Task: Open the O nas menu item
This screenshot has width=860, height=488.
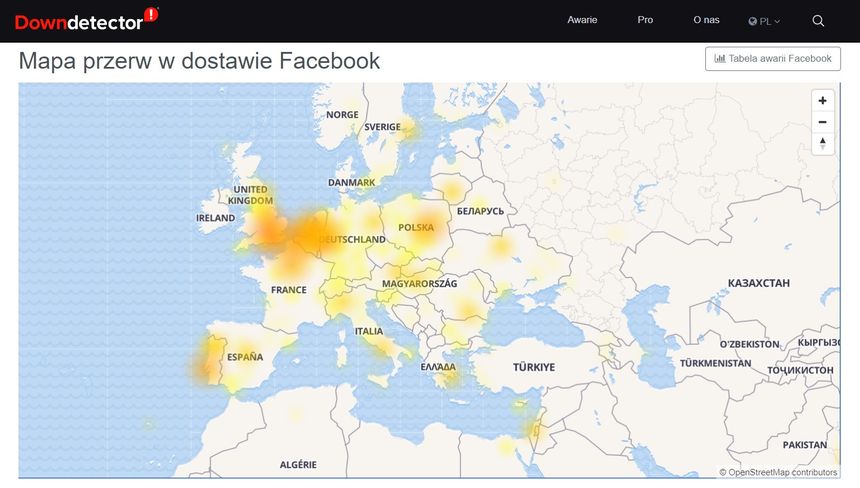Action: tap(706, 20)
